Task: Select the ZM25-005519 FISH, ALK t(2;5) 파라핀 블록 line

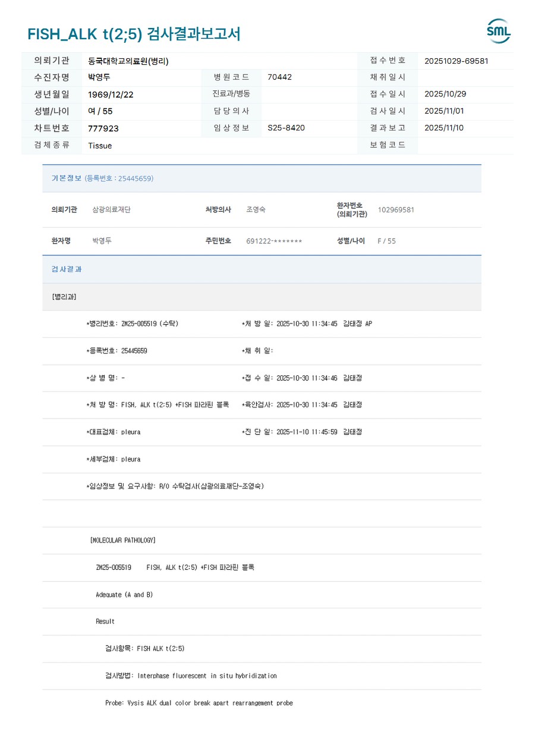Action: pyautogui.click(x=175, y=567)
